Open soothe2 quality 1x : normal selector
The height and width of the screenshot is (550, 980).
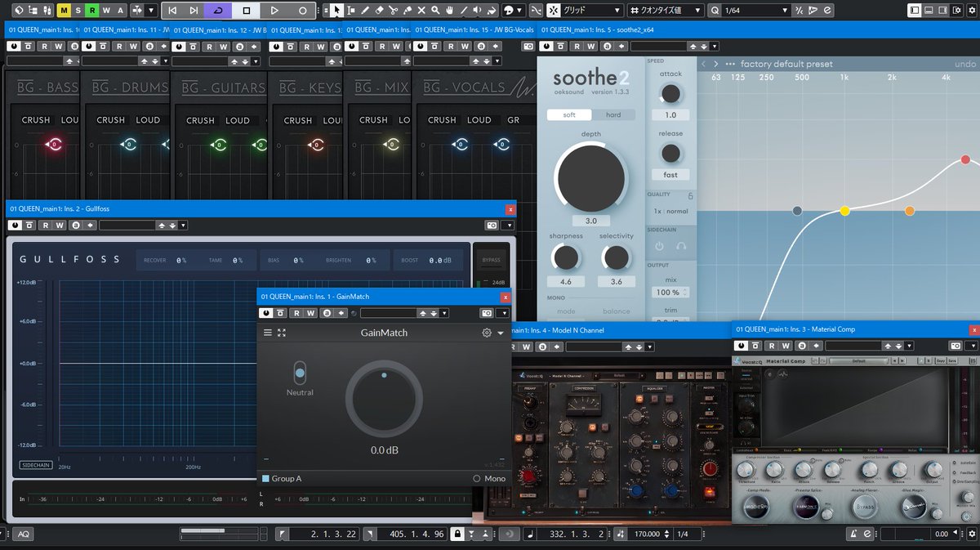(x=670, y=211)
